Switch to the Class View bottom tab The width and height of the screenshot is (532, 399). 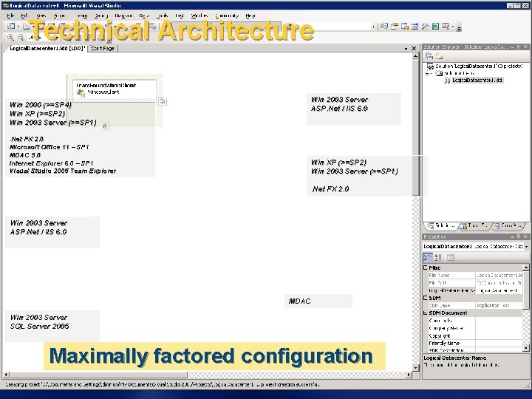(x=508, y=225)
